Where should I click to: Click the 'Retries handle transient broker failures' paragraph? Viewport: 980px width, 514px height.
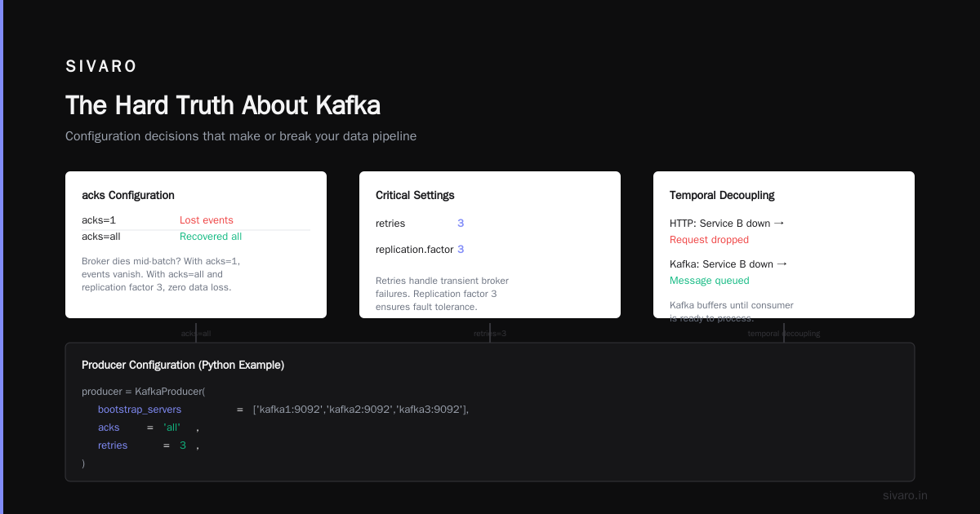(442, 294)
